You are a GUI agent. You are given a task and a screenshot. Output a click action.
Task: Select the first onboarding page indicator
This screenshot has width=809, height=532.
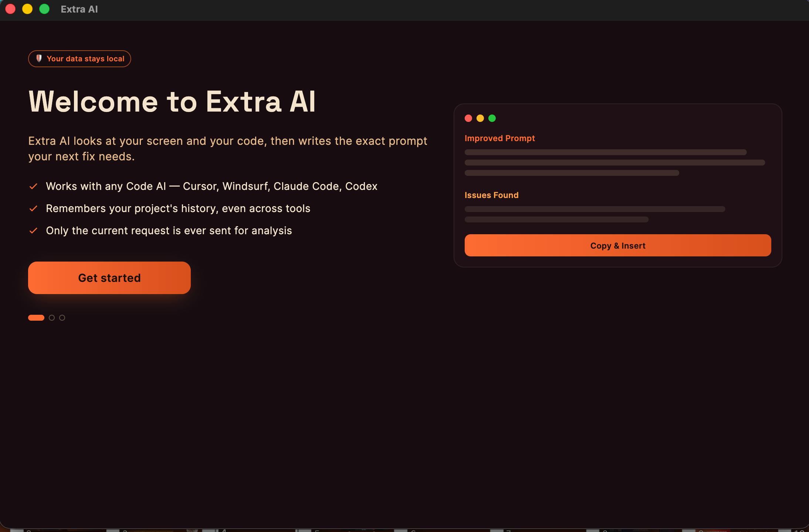pos(36,318)
